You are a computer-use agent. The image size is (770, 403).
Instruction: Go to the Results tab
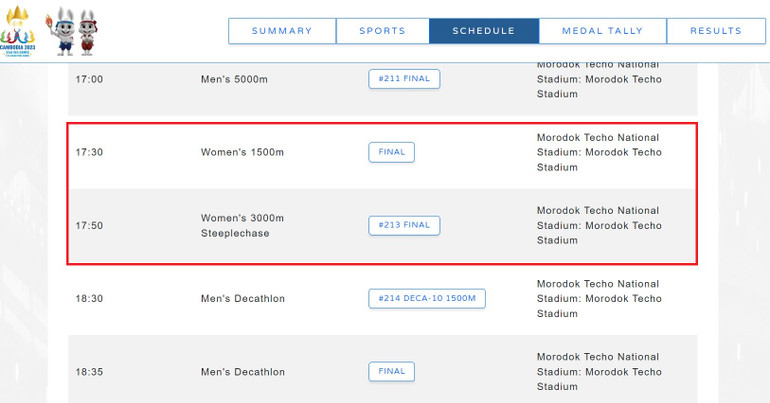coord(716,31)
